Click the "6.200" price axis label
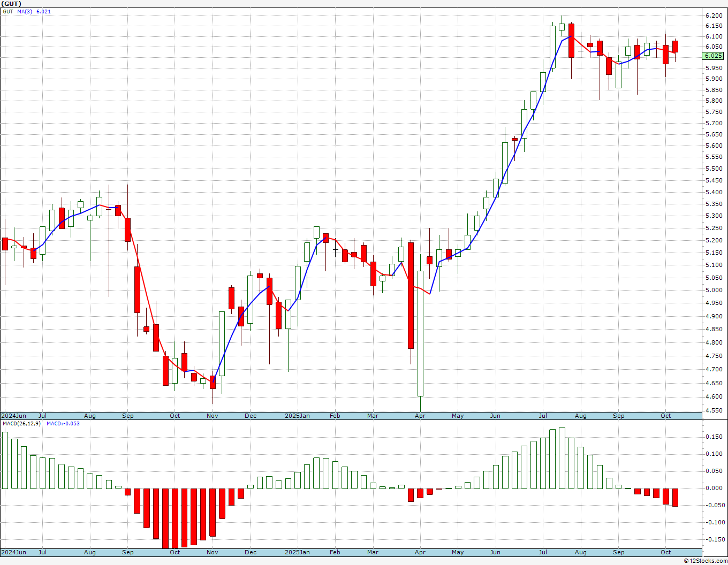Screen dimensions: 728x565 click(714, 16)
